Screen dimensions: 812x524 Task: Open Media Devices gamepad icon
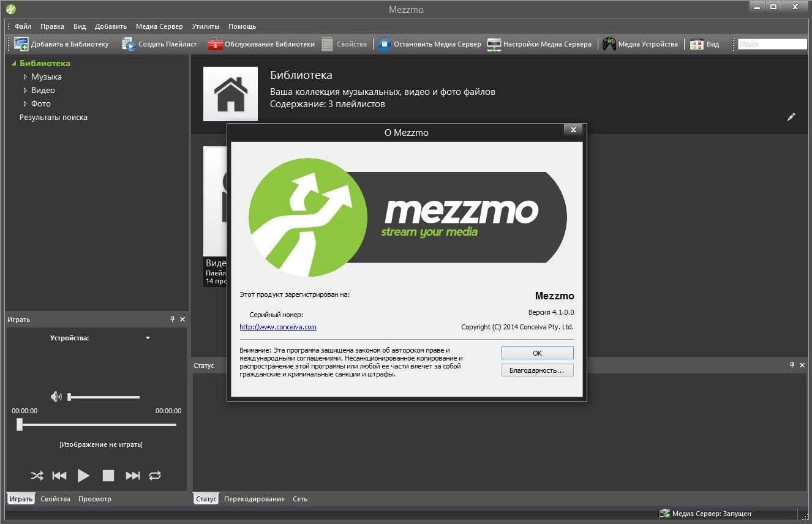(x=609, y=44)
